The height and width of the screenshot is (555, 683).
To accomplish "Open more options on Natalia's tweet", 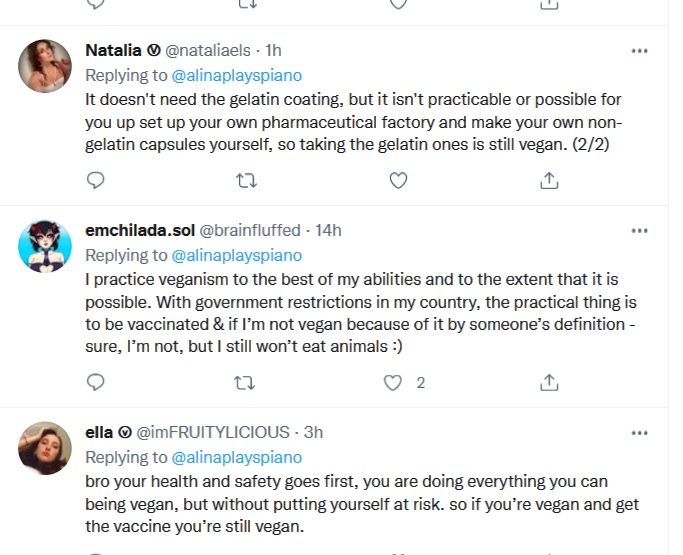I will 640,50.
